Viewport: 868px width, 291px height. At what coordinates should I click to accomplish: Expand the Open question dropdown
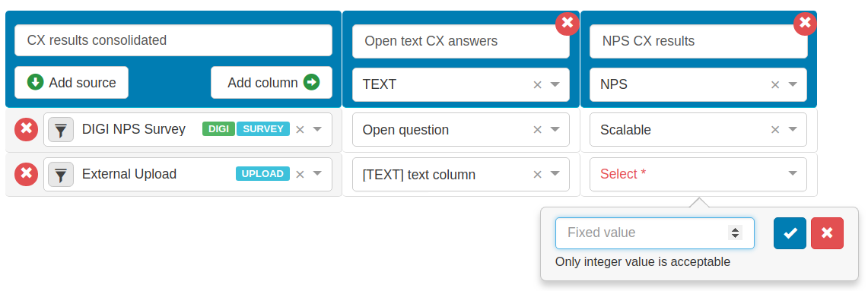555,129
